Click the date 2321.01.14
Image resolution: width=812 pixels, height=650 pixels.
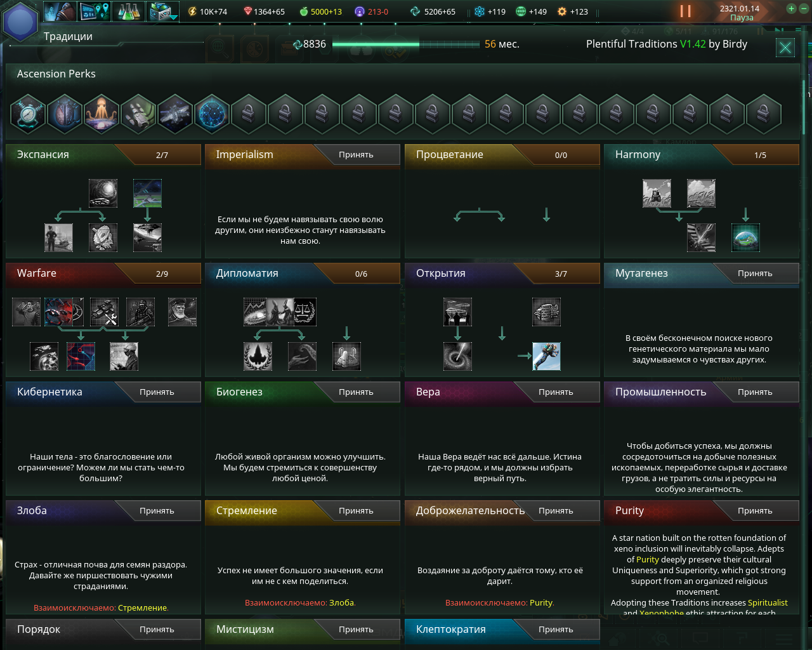740,9
